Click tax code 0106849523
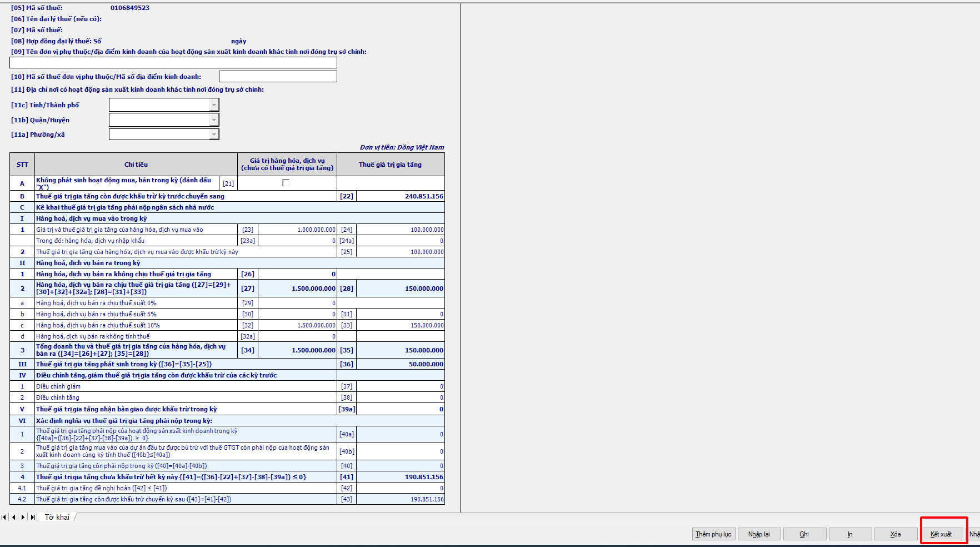The width and height of the screenshot is (980, 547). pos(130,8)
